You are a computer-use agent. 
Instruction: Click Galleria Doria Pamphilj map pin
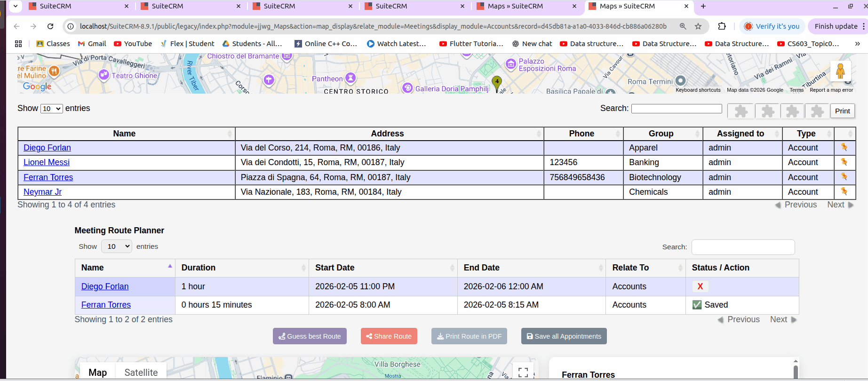(x=407, y=88)
